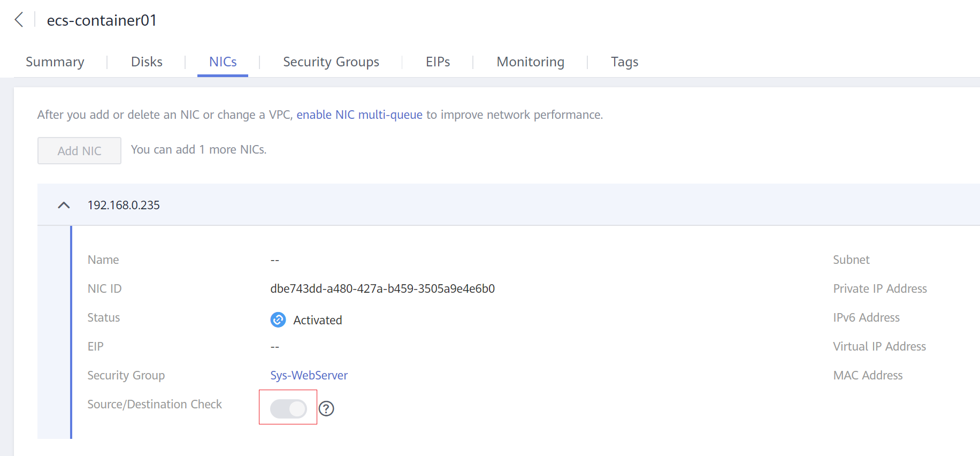
Task: Click the Private IP Address label
Action: point(879,289)
